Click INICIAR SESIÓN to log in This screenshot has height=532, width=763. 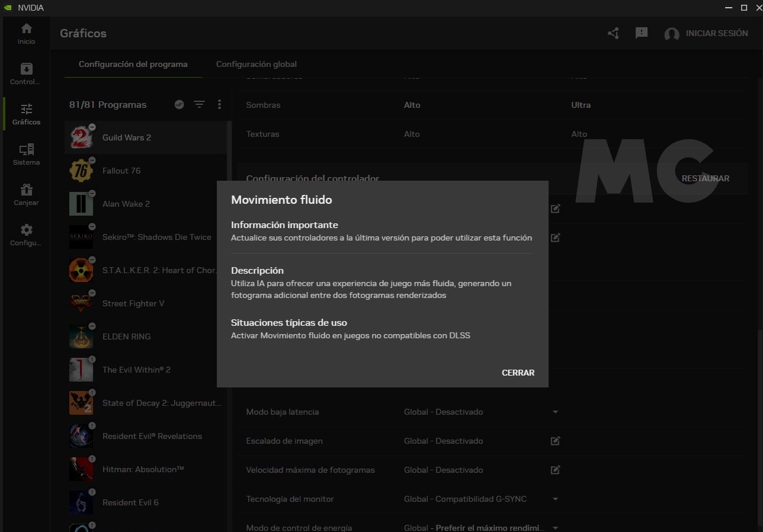[x=716, y=33]
